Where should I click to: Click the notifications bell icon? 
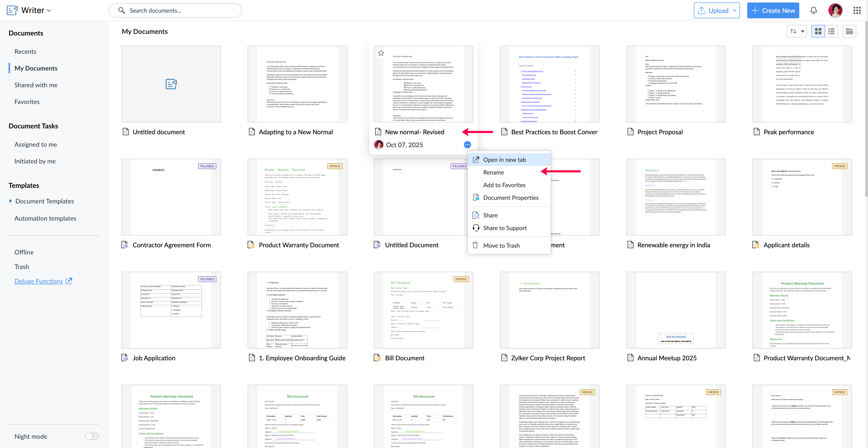coord(813,10)
